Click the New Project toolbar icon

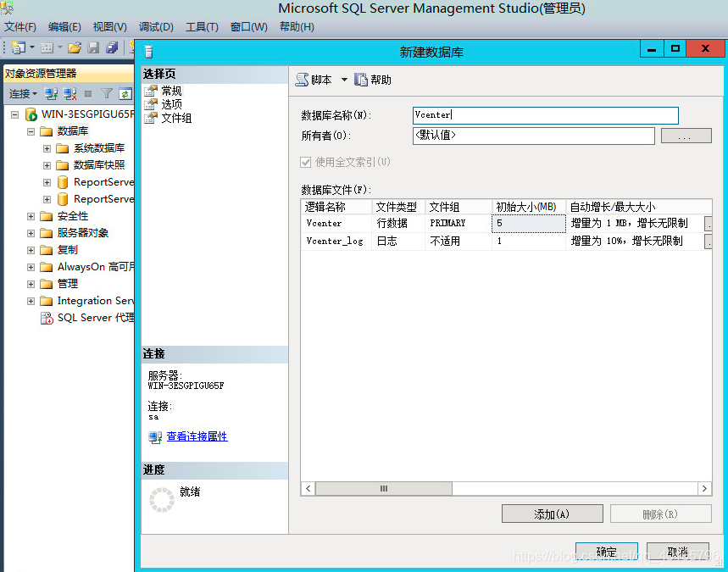tap(19, 47)
